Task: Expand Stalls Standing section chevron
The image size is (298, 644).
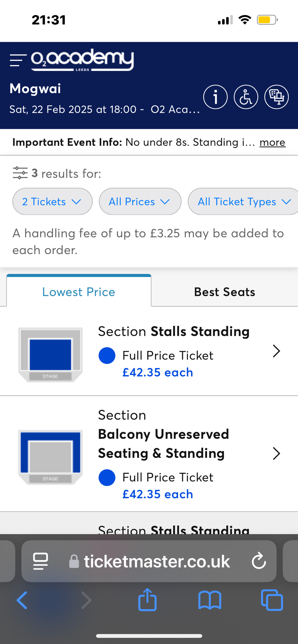Action: pos(276,351)
